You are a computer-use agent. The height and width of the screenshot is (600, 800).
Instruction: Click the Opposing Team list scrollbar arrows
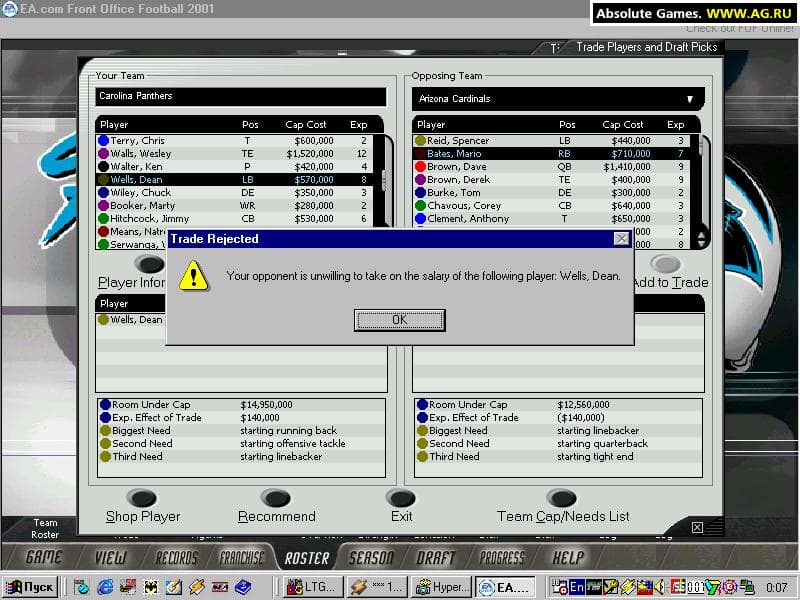click(702, 237)
